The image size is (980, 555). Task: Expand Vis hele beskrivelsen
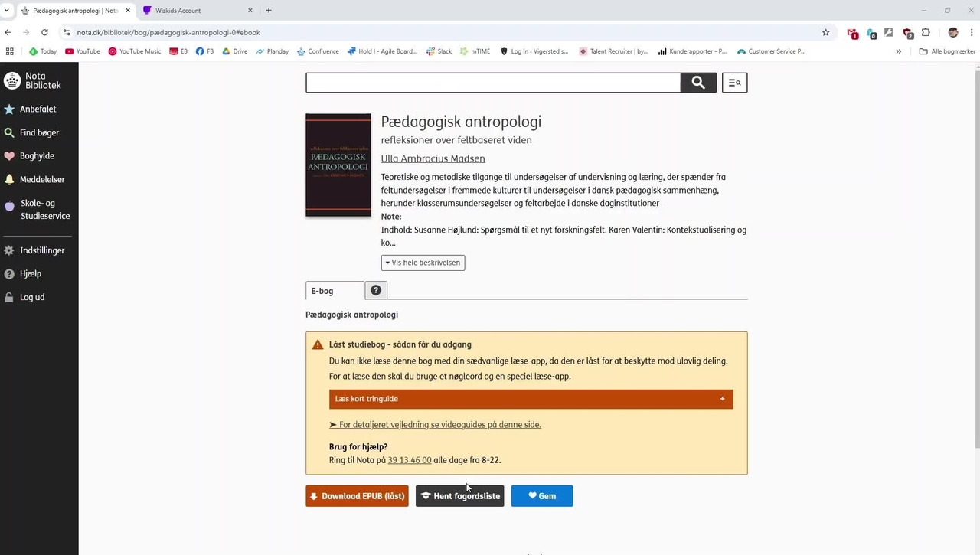[x=423, y=262]
